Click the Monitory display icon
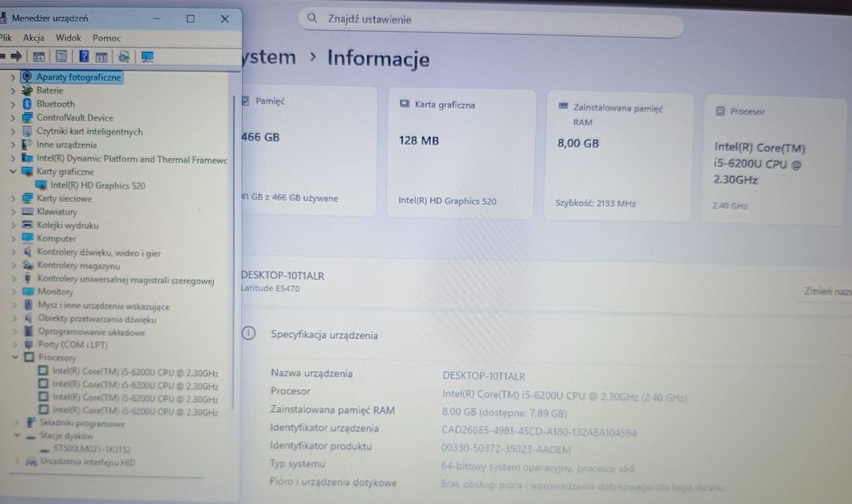 tap(28, 291)
